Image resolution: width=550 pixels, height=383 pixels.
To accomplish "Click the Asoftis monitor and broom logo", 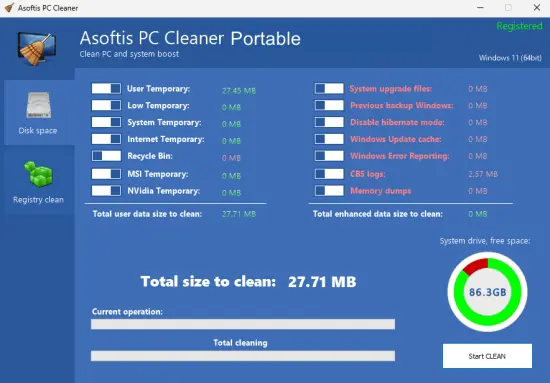I will coord(36,48).
